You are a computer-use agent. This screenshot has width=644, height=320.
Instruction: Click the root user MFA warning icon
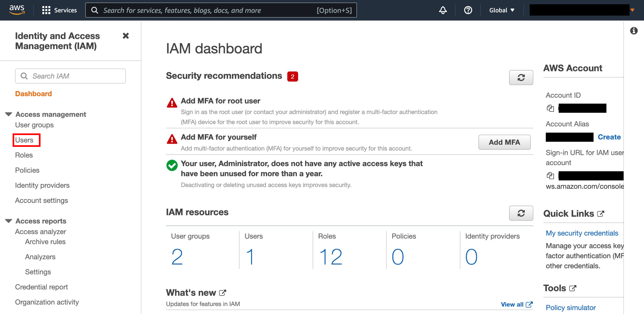point(172,103)
